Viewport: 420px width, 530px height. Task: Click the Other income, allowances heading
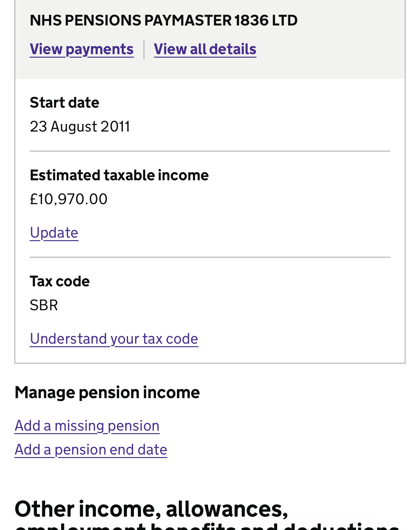(151, 509)
